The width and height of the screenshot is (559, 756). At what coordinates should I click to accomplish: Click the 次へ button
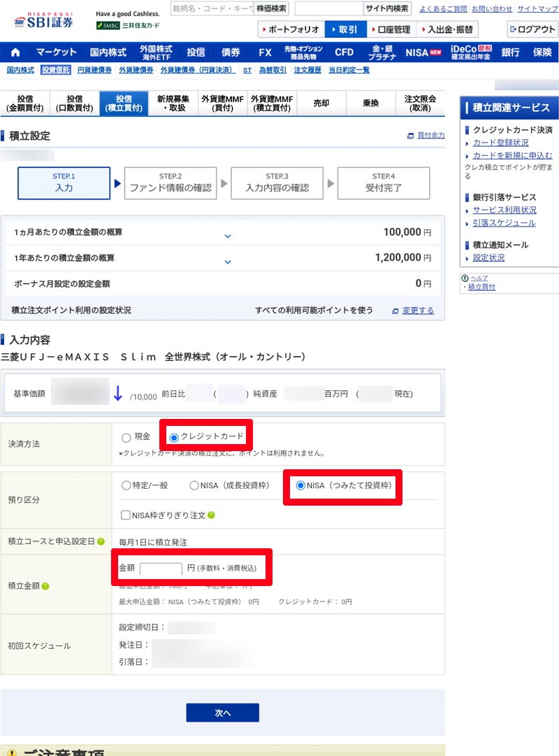222,712
